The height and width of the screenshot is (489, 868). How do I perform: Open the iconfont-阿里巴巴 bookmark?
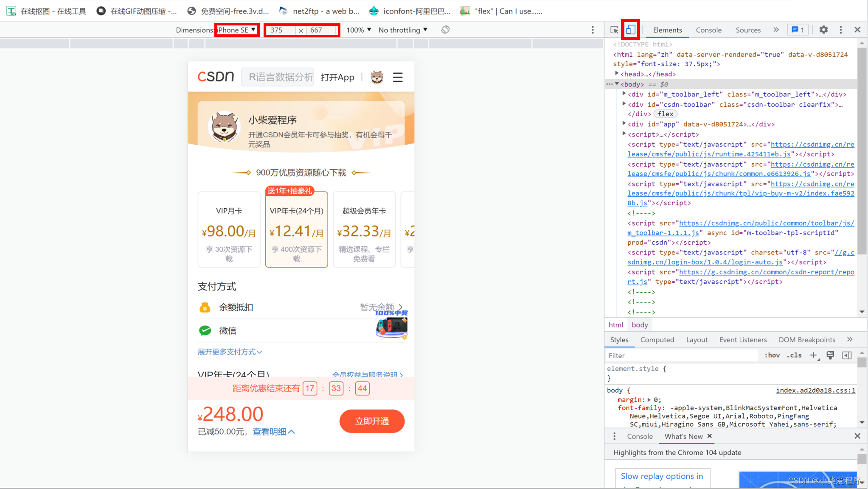tap(410, 11)
